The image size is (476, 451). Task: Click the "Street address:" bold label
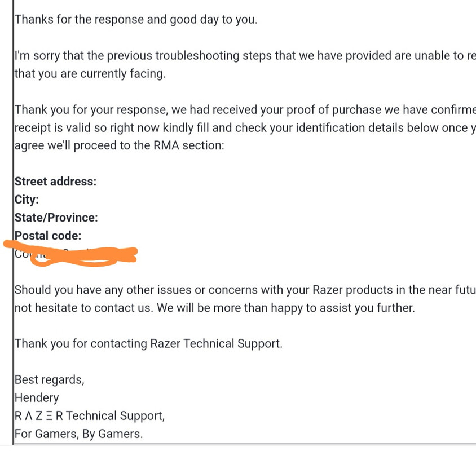[x=56, y=182]
